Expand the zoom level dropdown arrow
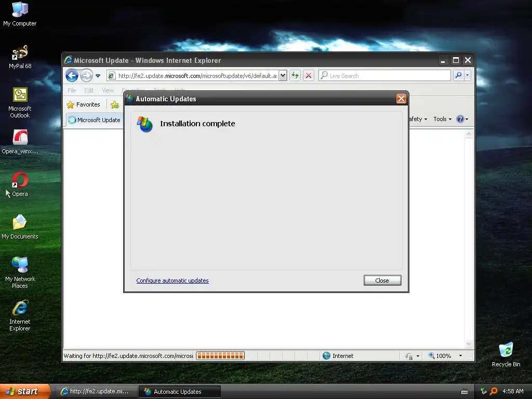Image resolution: width=532 pixels, height=399 pixels. click(x=460, y=355)
